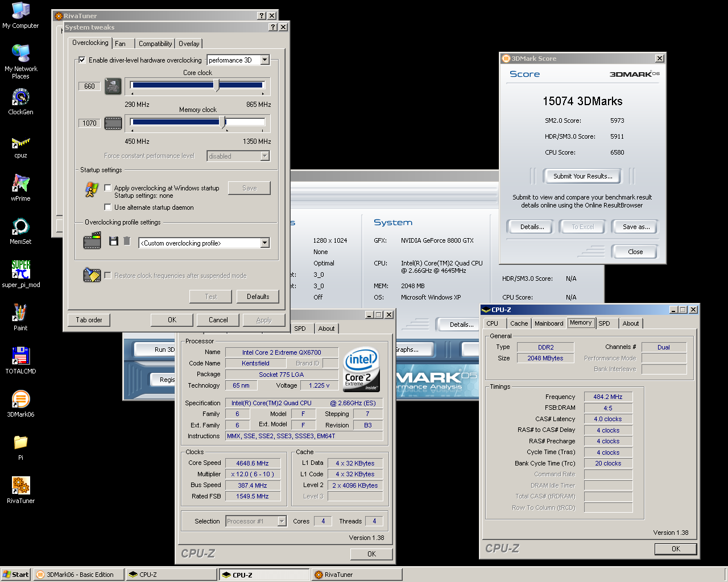Viewport: 728px width, 582px height.
Task: Open MemSet desktop shortcut
Action: click(x=20, y=227)
